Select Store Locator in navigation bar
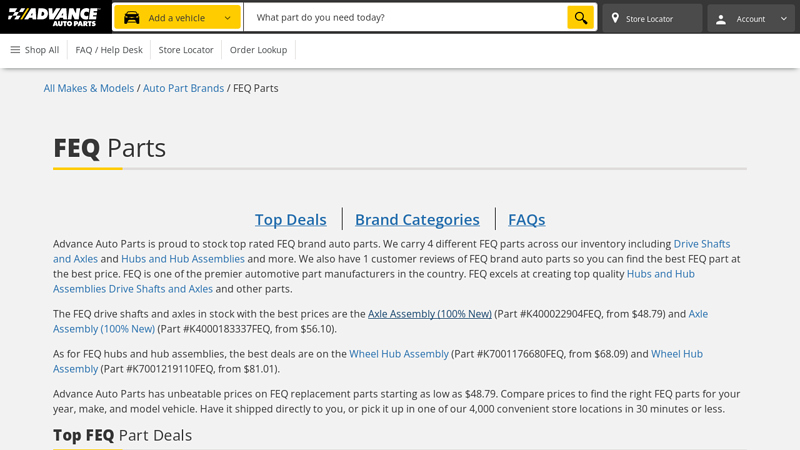 [186, 50]
